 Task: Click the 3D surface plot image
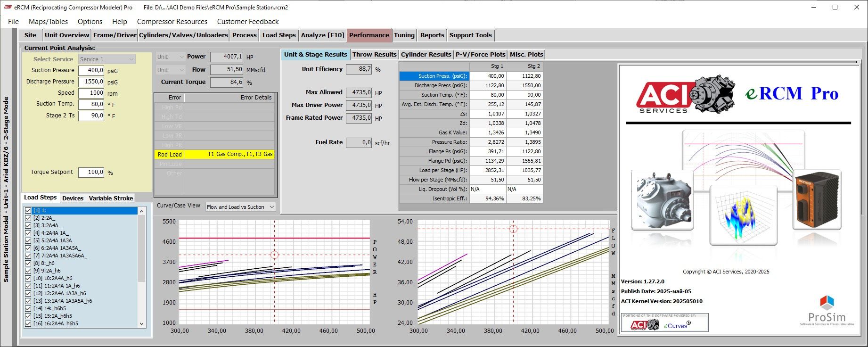point(743,216)
